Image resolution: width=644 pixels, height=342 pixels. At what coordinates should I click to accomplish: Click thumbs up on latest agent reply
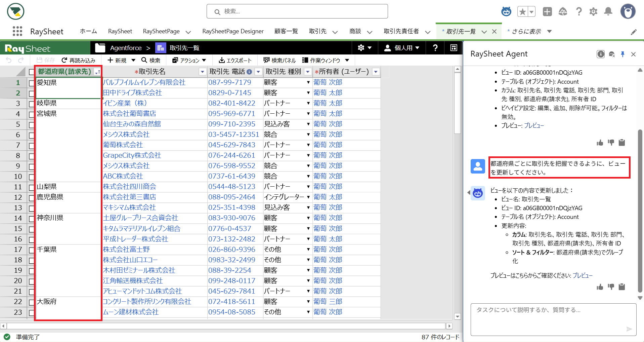coord(600,287)
